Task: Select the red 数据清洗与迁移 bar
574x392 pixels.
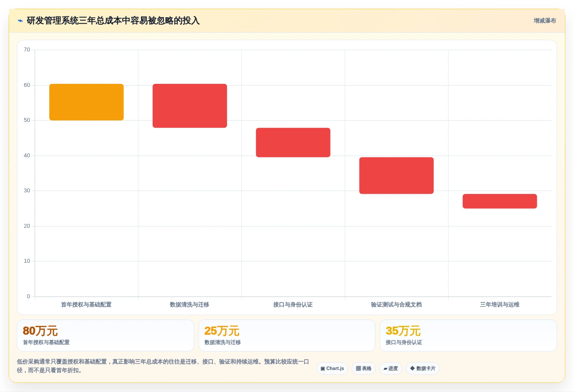Action: click(x=190, y=106)
